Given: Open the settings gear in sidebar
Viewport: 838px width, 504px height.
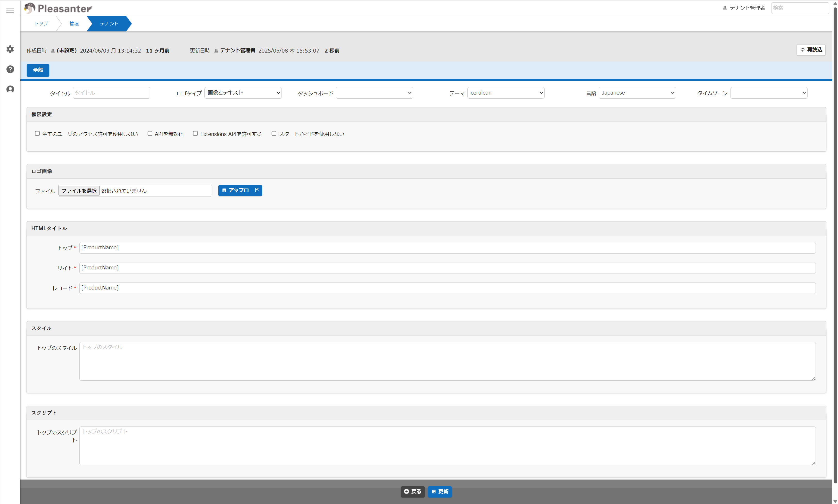Looking at the screenshot, I should 10,49.
